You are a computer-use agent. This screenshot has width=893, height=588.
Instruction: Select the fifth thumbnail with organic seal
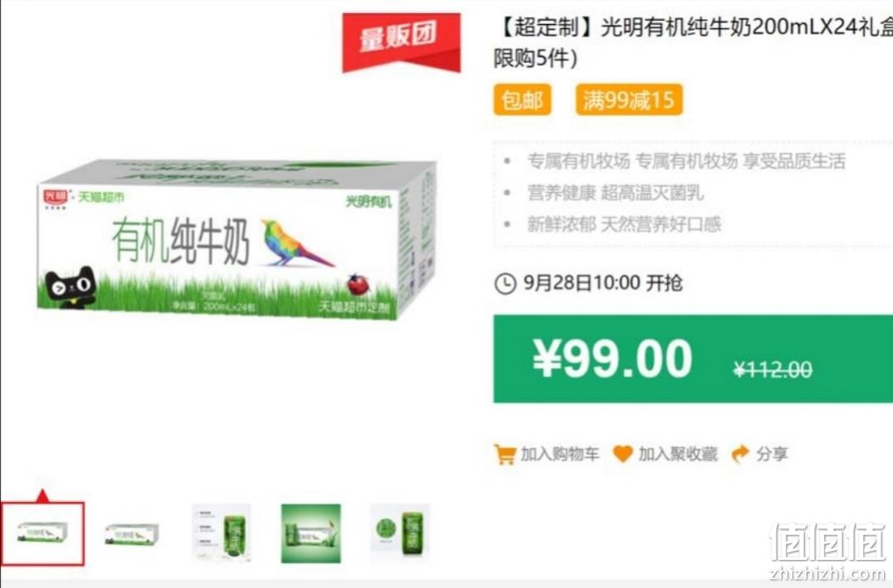(x=400, y=533)
